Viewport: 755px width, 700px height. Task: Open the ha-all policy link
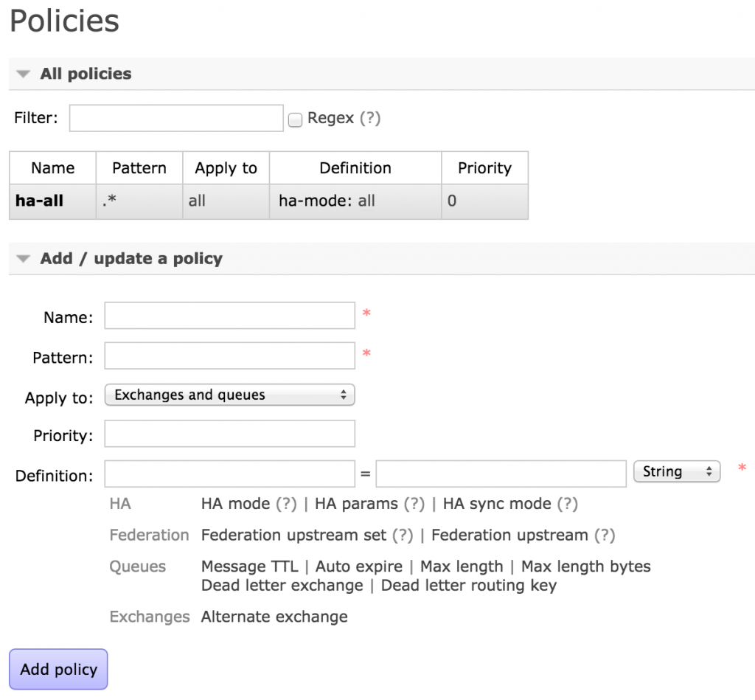coord(39,201)
